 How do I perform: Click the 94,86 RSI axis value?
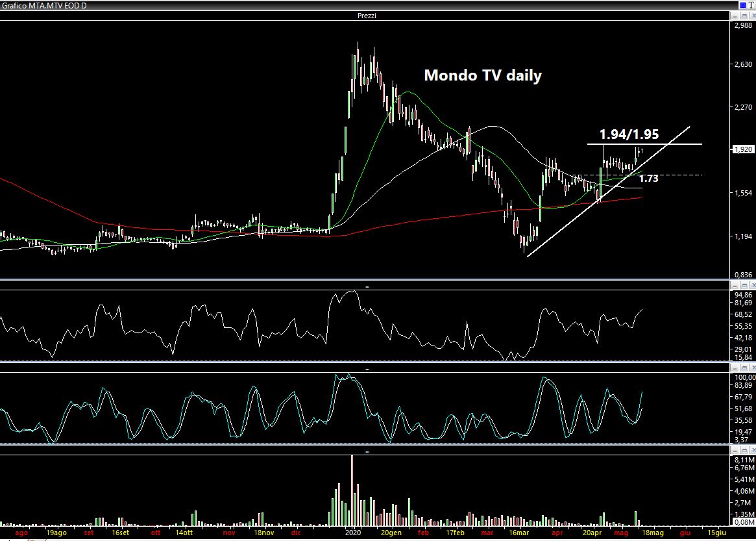[743, 295]
